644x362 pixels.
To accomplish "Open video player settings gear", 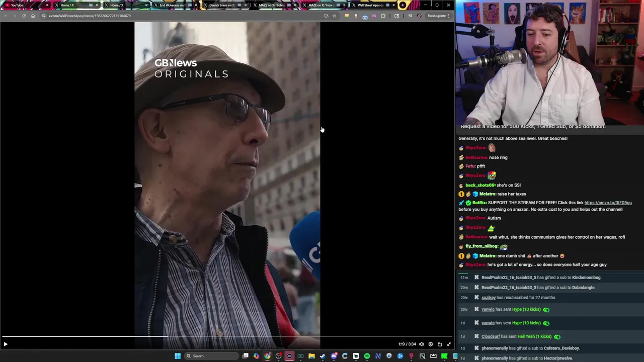I will 431,344.
